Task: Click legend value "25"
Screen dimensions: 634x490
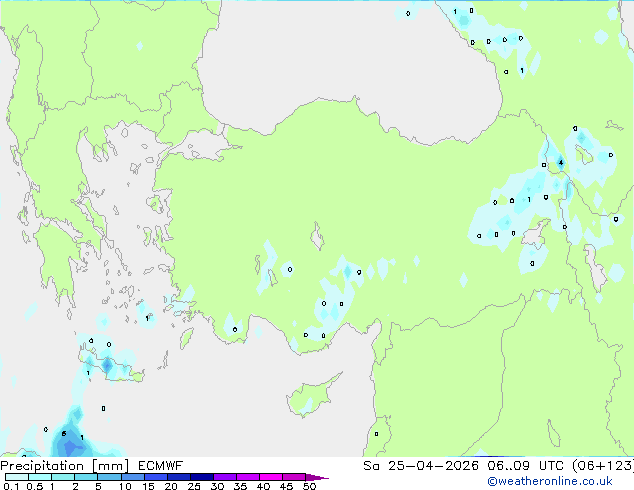Action: tap(194, 486)
